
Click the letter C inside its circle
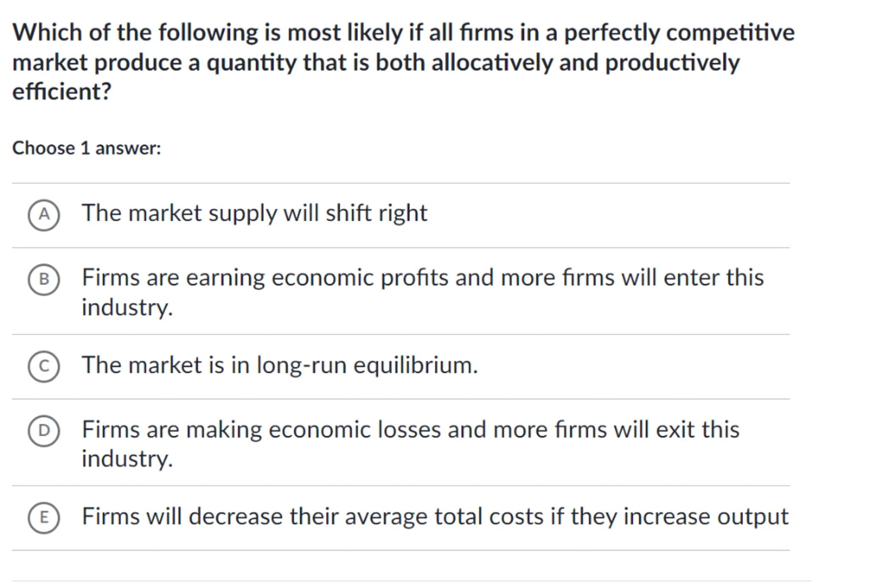pos(44,367)
